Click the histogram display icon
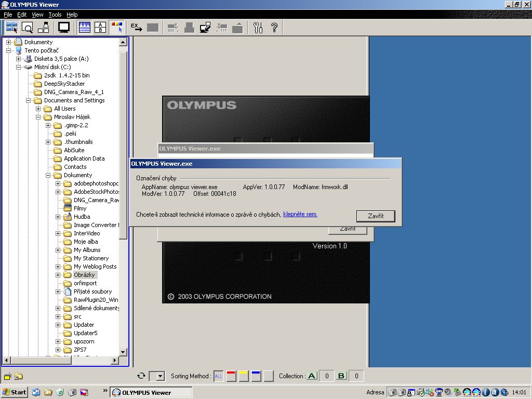Screen dimensions: 532x399 point(84,28)
